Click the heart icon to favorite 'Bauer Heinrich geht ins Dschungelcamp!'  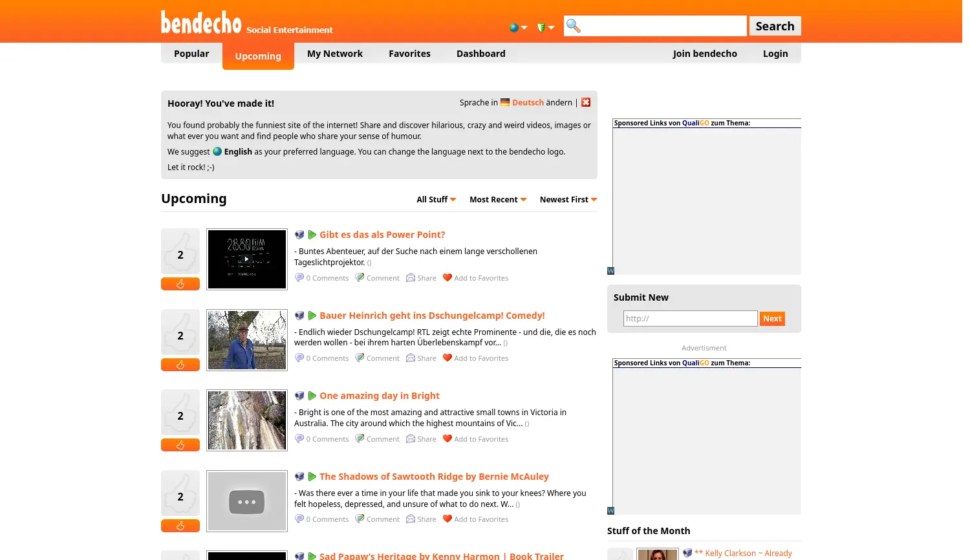[x=447, y=358]
